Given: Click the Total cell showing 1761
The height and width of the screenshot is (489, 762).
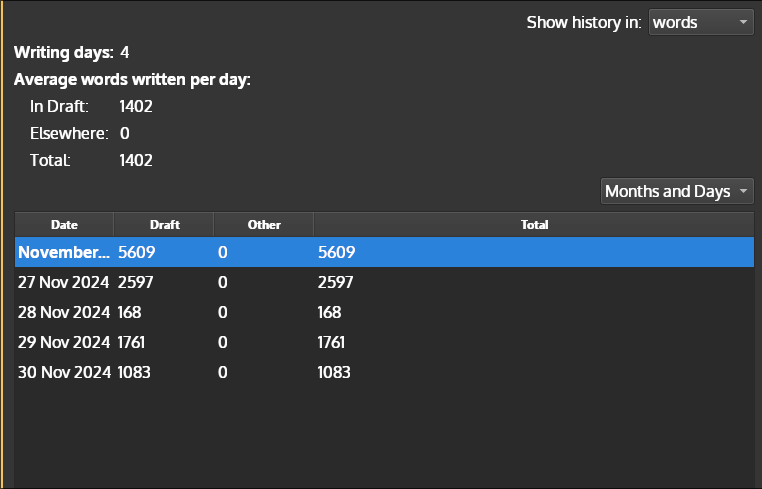Looking at the screenshot, I should coord(331,342).
